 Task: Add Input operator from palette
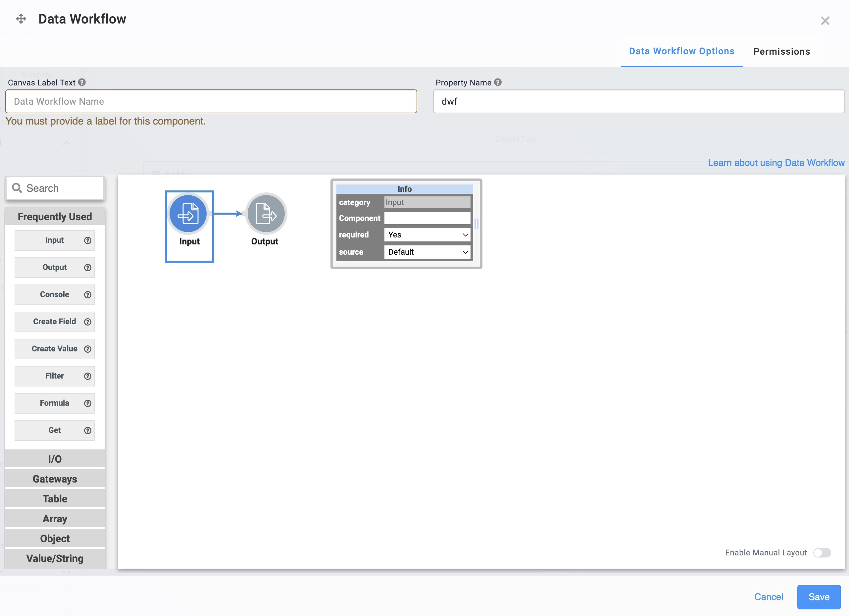click(55, 240)
